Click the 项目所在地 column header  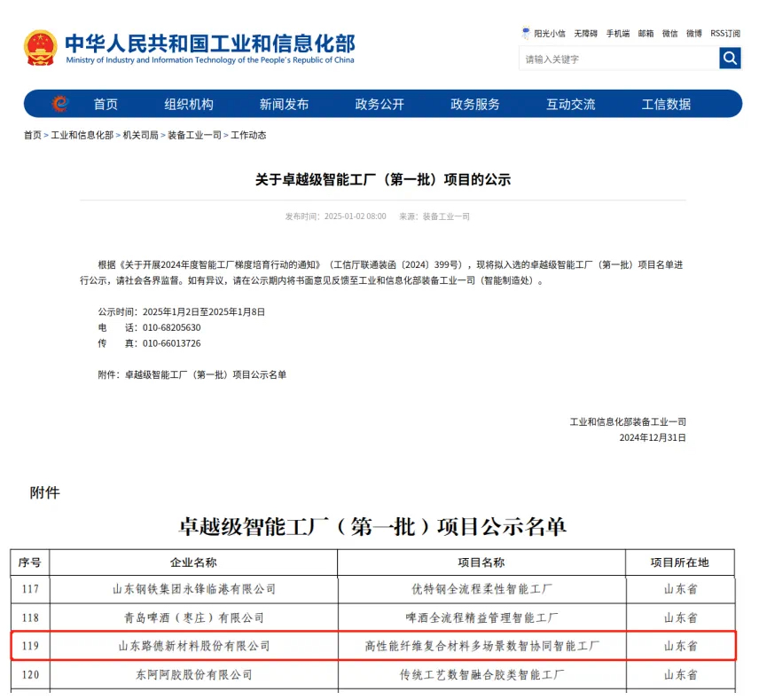tap(680, 562)
